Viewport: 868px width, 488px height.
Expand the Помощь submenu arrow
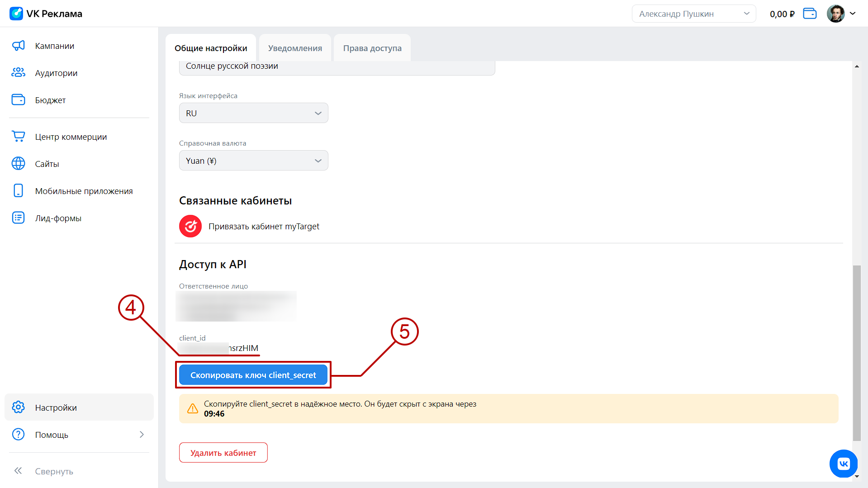click(x=142, y=435)
